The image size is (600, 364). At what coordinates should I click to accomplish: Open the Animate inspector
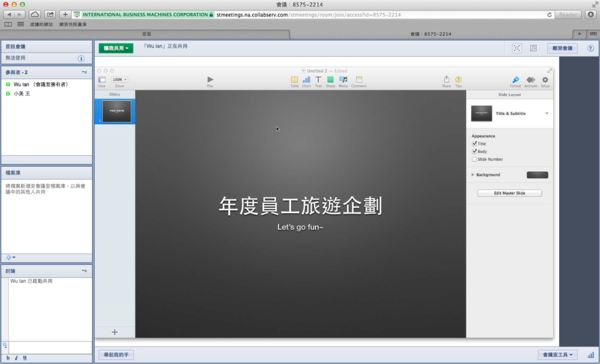click(x=530, y=80)
